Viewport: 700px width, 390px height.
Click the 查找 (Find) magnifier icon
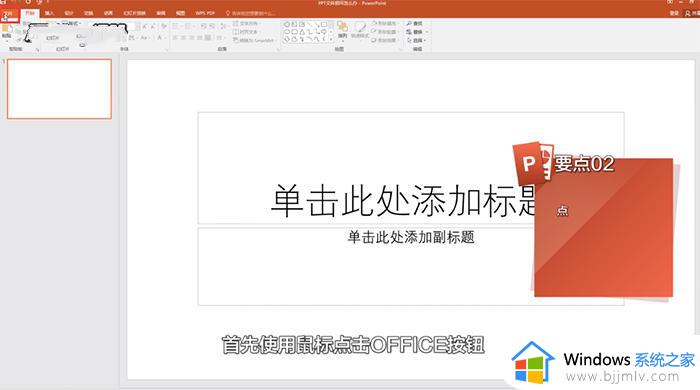[414, 23]
